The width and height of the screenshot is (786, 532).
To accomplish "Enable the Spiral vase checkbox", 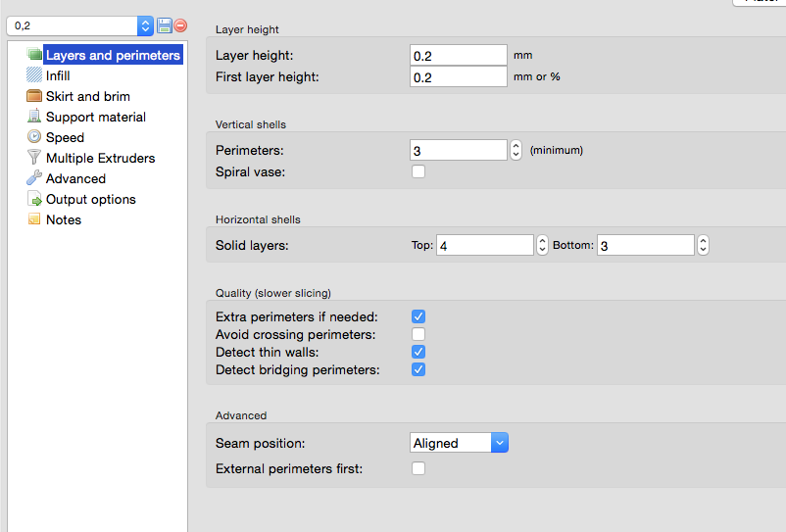I will tap(418, 172).
